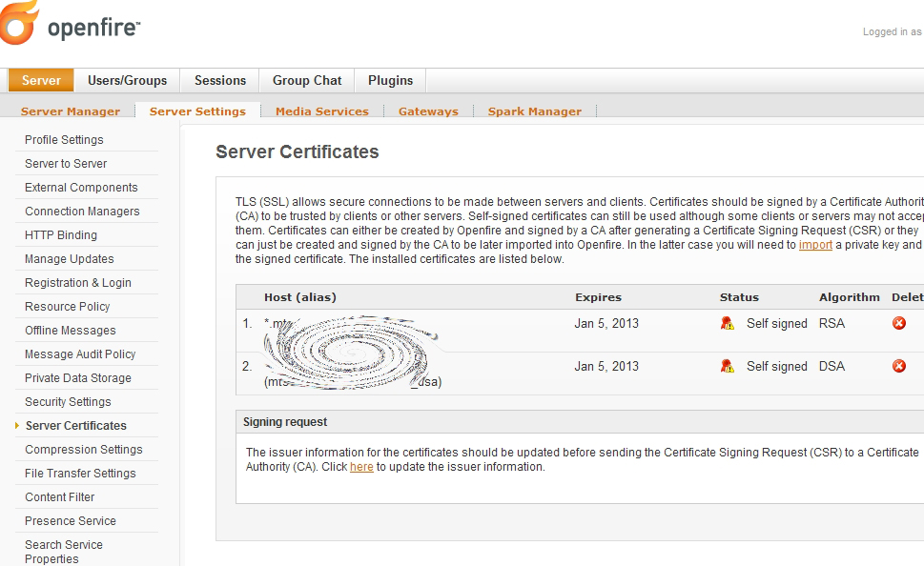Go to Compression Settings
Image resolution: width=924 pixels, height=566 pixels.
pyautogui.click(x=84, y=450)
